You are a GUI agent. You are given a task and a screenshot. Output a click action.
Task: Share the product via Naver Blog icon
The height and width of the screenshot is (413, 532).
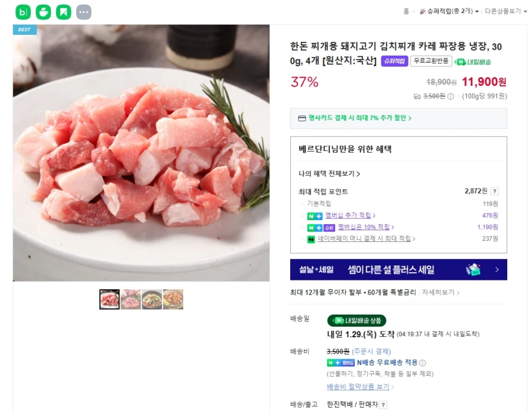[23, 11]
